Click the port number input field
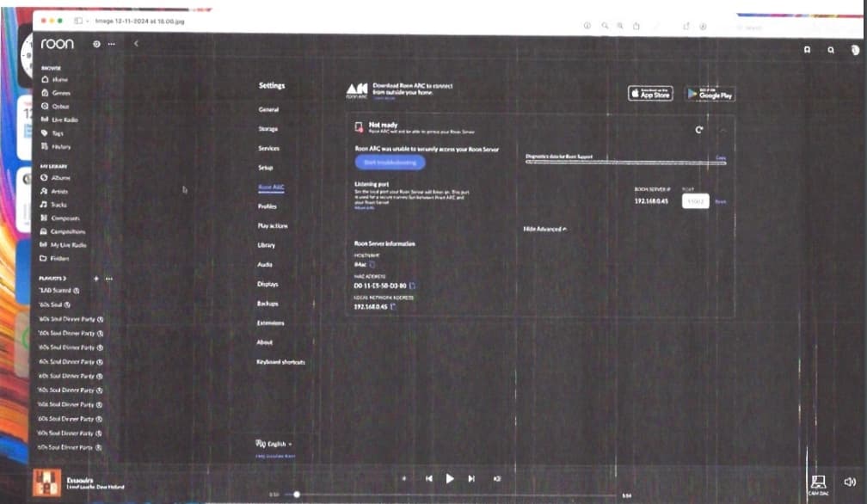Viewport: 867px width, 504px height. coord(696,202)
